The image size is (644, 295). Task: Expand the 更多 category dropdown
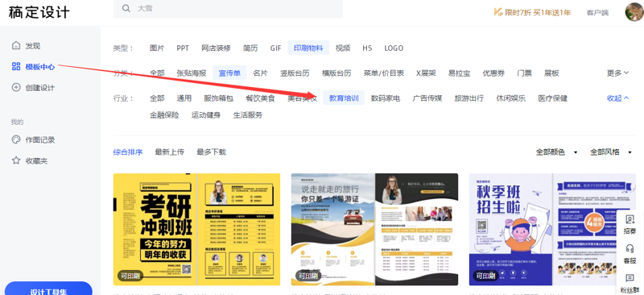tap(617, 73)
